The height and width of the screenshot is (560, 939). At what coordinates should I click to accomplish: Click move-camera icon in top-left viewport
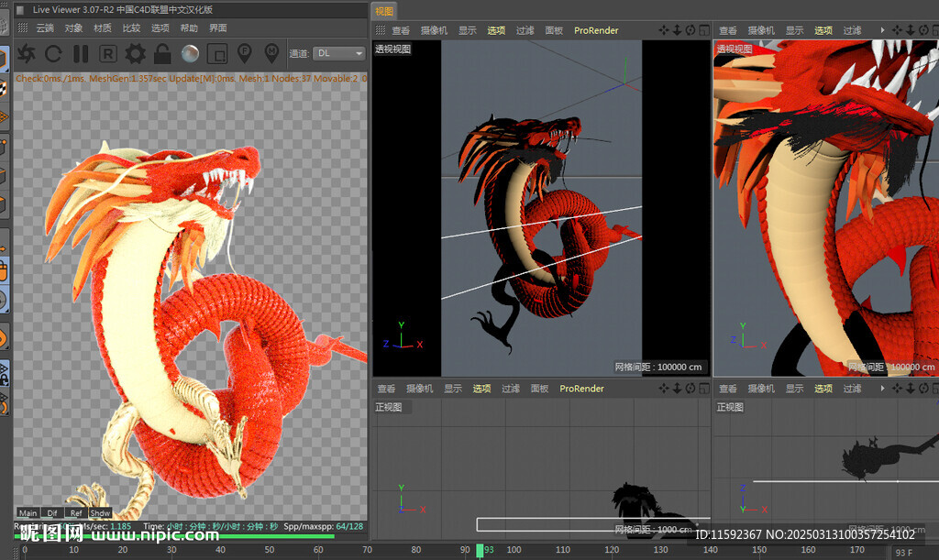[664, 30]
